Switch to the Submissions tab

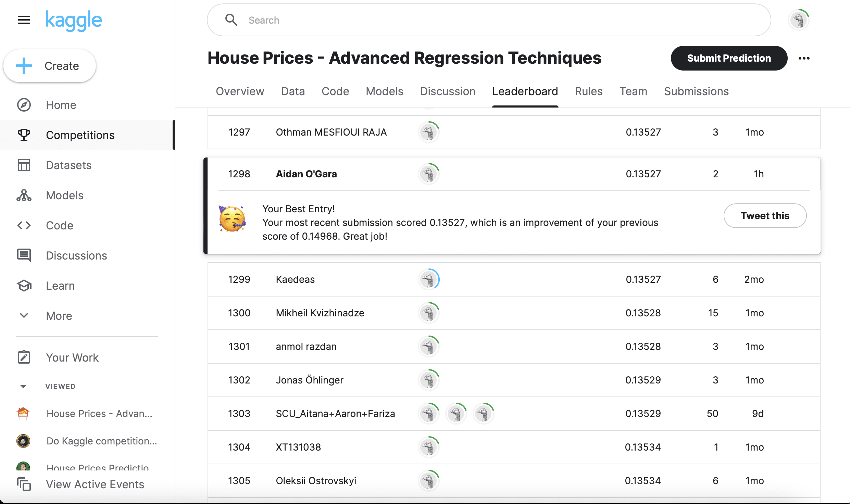coord(696,91)
